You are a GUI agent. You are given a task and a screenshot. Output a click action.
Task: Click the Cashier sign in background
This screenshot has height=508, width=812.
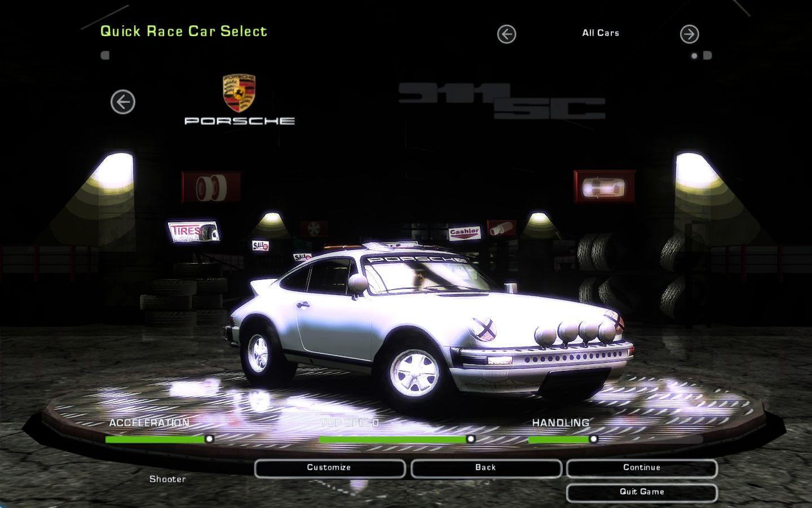pos(465,232)
